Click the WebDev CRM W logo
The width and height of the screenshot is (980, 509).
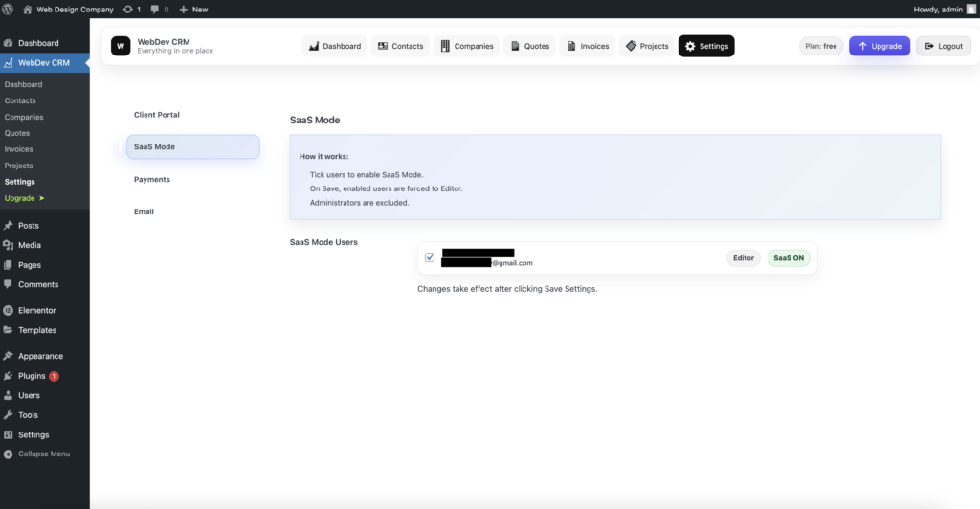pyautogui.click(x=121, y=46)
